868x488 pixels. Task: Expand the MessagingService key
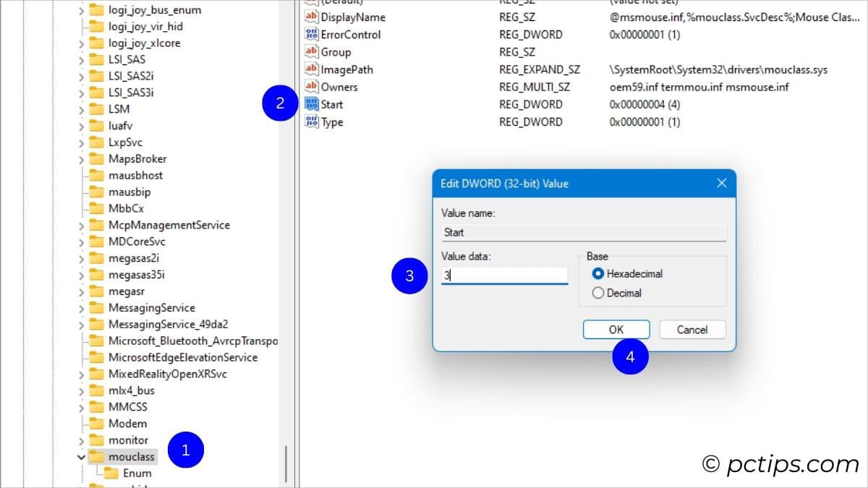click(x=81, y=308)
